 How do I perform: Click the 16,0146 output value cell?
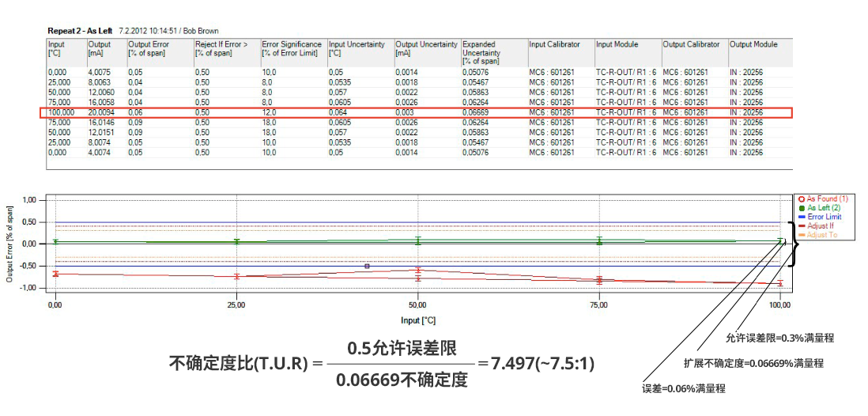pos(103,123)
